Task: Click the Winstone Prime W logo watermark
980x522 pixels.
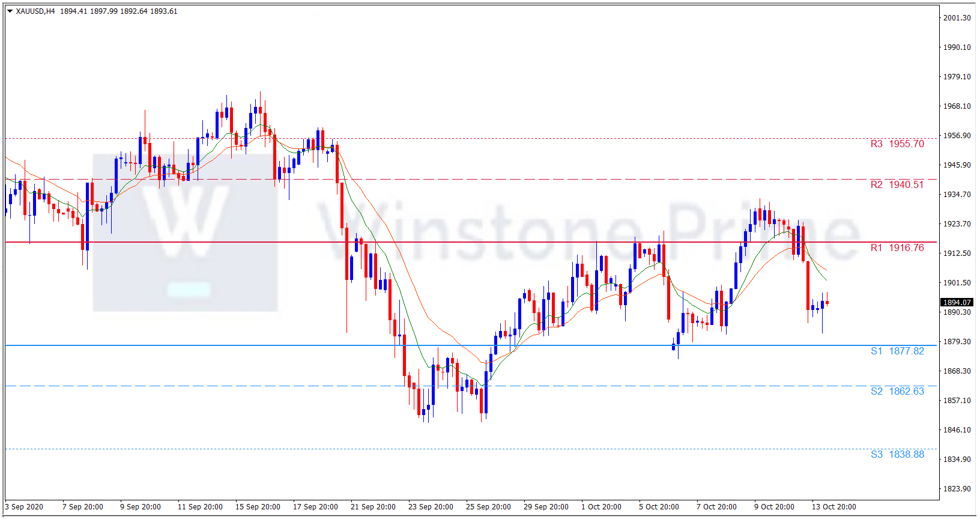Action: coord(185,222)
